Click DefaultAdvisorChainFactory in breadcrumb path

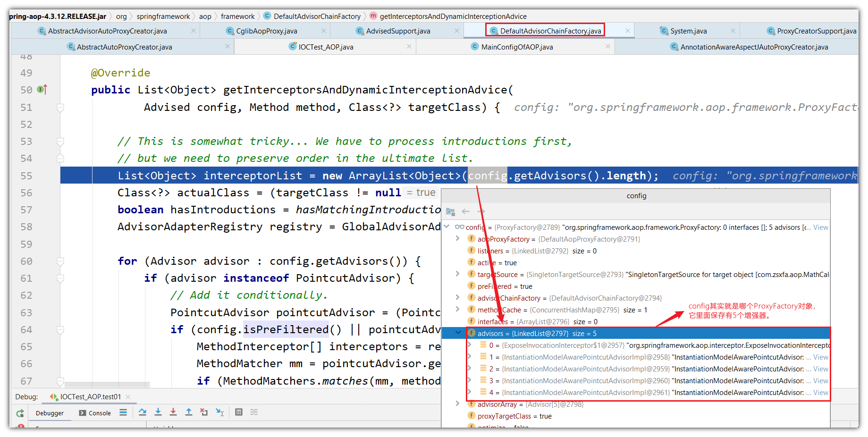pos(317,17)
